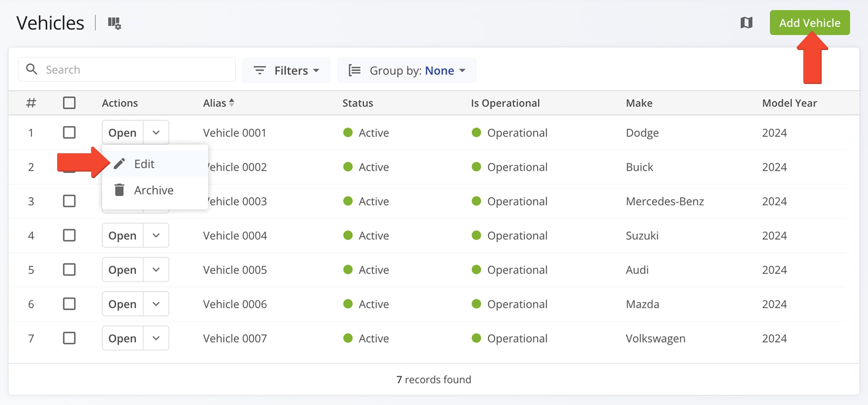868x405 pixels.
Task: Click the Dodge make cell
Action: [642, 133]
